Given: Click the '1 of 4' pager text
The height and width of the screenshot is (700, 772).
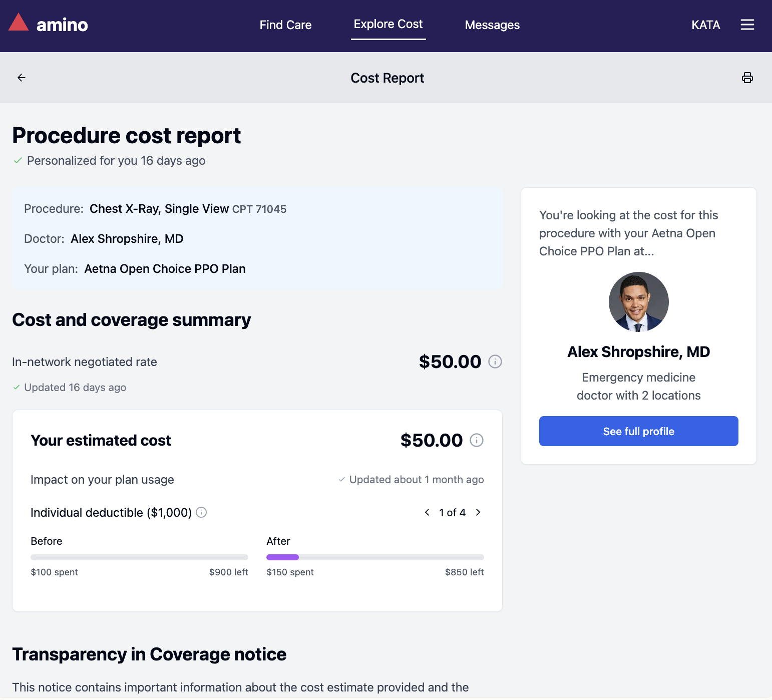Looking at the screenshot, I should click(x=452, y=512).
